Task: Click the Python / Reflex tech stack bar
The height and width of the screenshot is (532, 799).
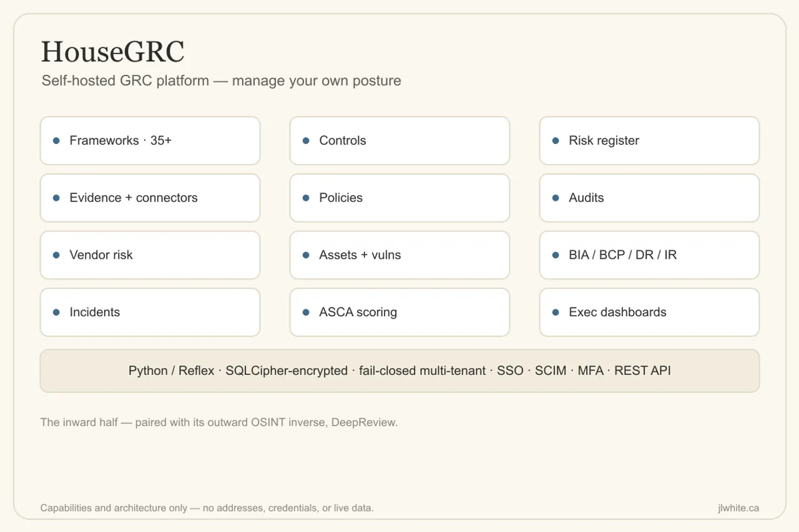Action: click(399, 371)
